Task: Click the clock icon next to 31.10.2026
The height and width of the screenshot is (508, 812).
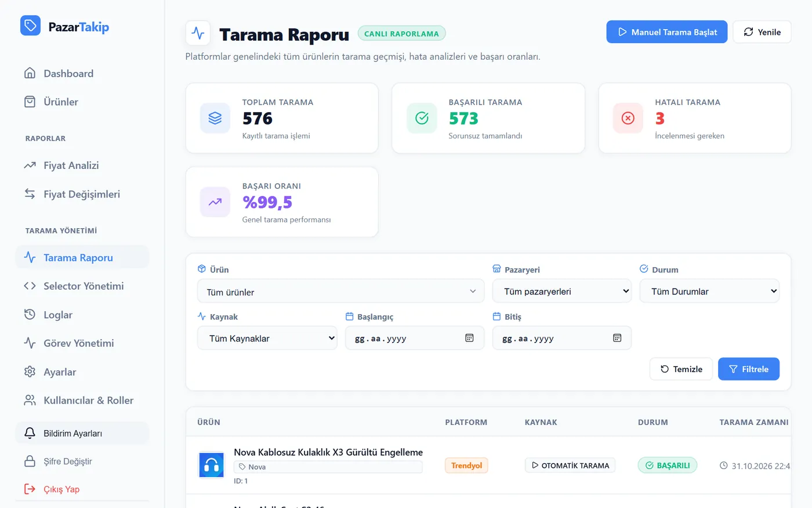Action: point(723,466)
